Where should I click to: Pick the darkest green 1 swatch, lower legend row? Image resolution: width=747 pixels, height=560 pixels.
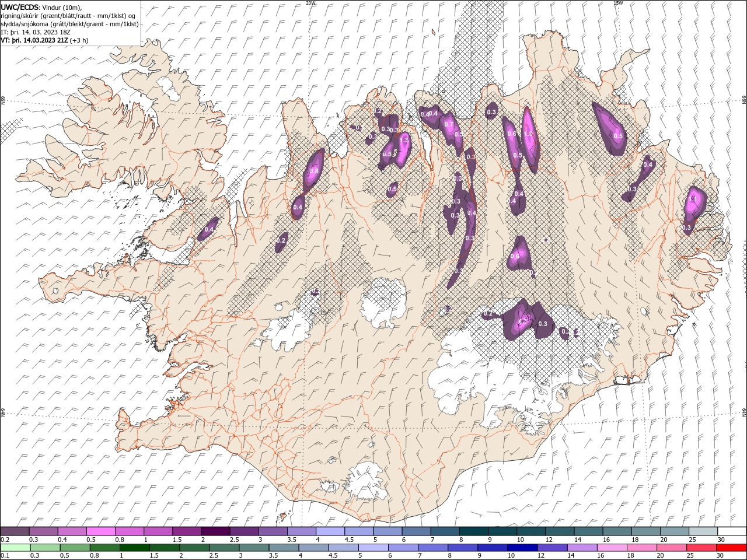point(135,548)
